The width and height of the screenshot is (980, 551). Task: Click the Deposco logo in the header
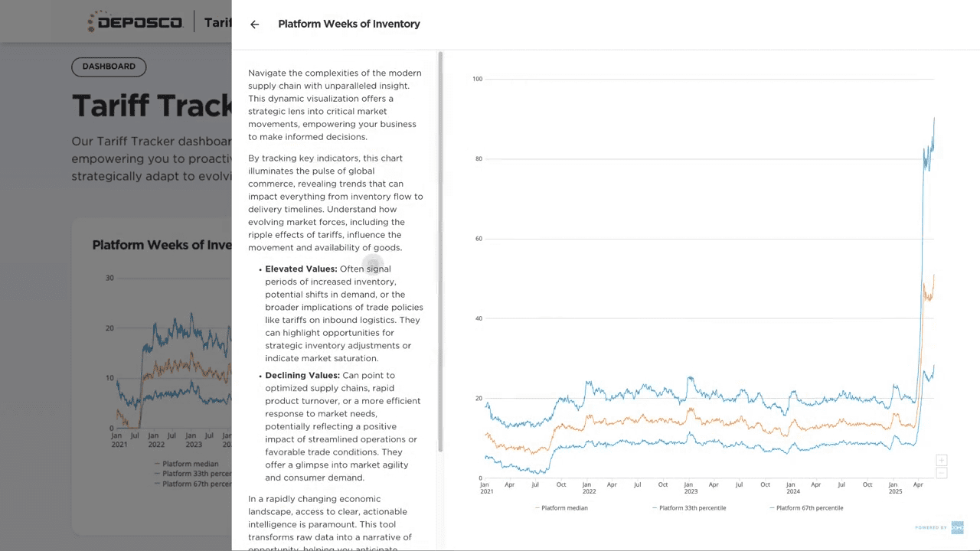(135, 21)
